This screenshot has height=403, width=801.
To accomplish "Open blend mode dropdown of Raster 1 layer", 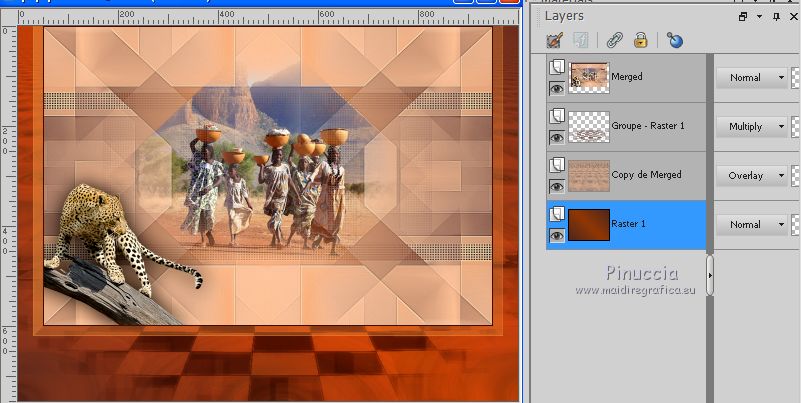I will [x=751, y=225].
